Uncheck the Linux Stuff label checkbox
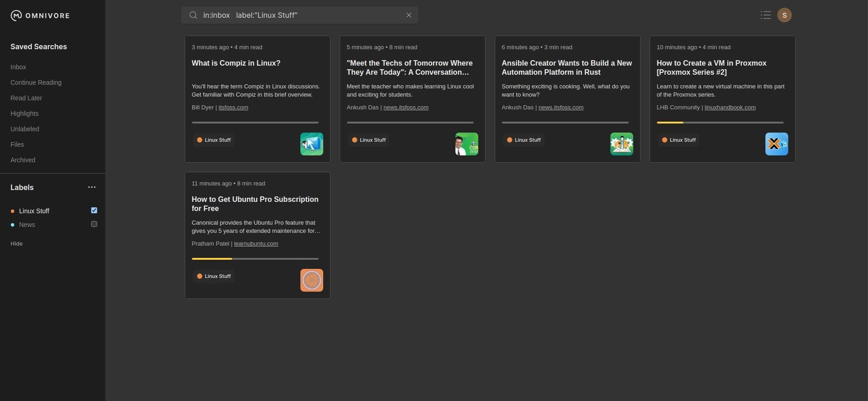 [x=94, y=211]
